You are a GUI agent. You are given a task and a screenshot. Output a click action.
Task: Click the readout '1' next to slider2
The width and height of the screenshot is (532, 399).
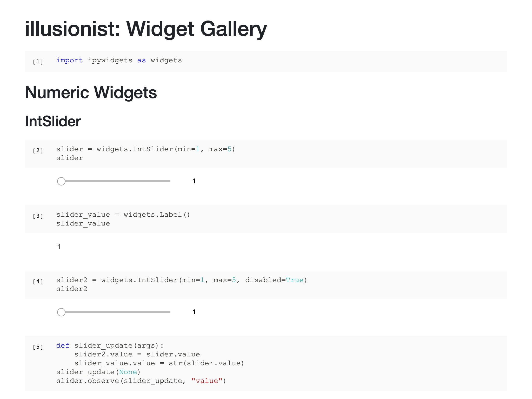click(x=194, y=312)
